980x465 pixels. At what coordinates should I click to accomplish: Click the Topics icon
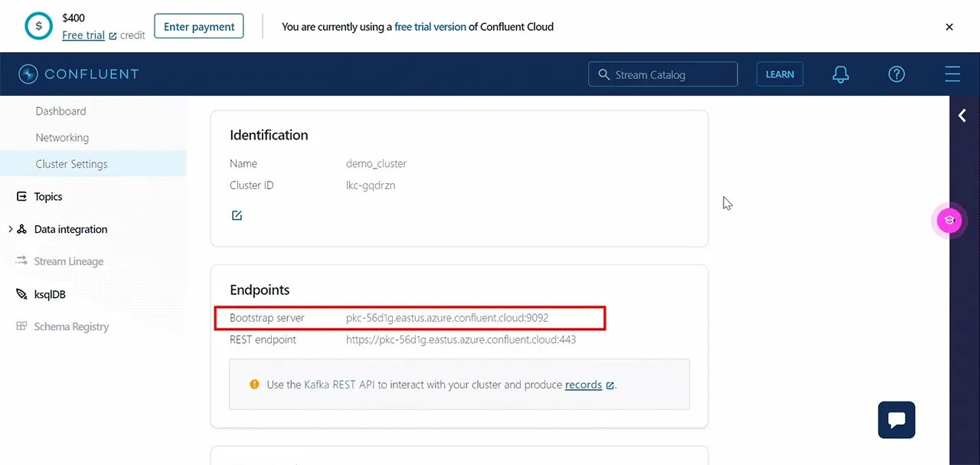[21, 197]
